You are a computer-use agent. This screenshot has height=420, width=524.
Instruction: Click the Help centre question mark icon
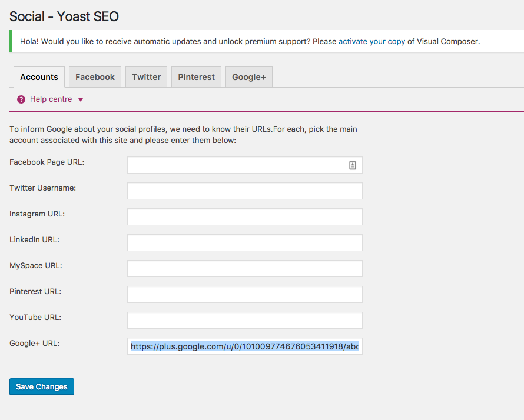pyautogui.click(x=21, y=99)
